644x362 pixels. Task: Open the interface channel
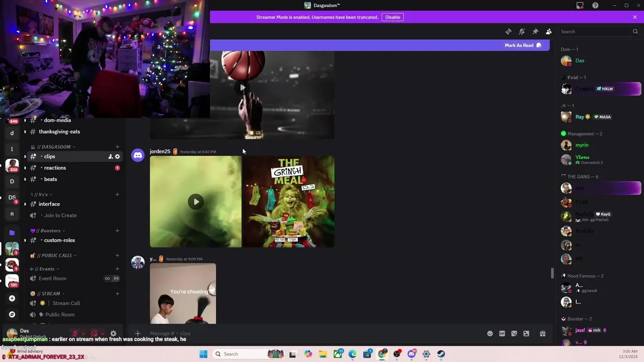click(49, 204)
